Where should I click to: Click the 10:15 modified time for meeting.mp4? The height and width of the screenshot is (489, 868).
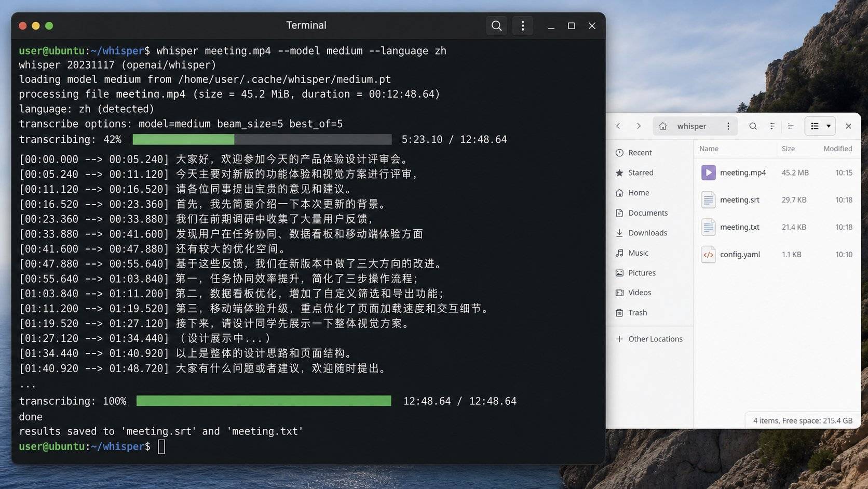click(x=844, y=173)
